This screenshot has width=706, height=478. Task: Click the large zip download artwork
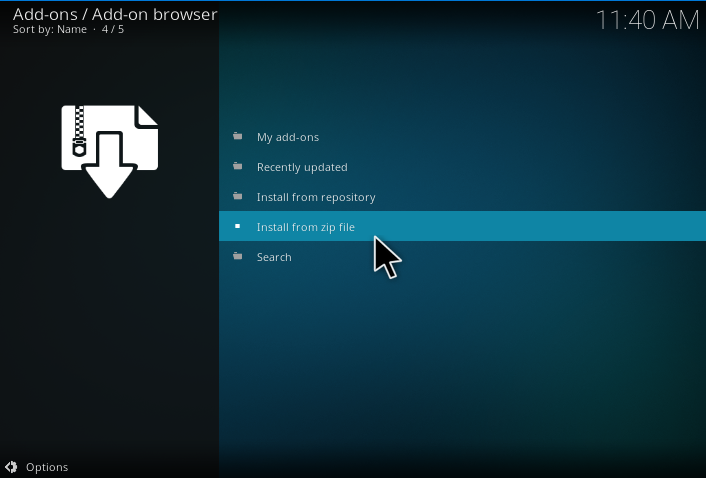pos(109,152)
